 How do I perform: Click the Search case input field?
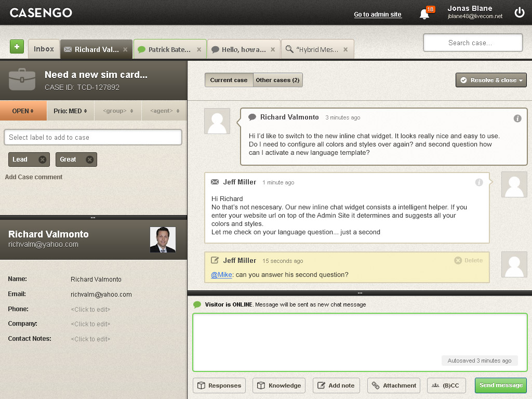[473, 43]
